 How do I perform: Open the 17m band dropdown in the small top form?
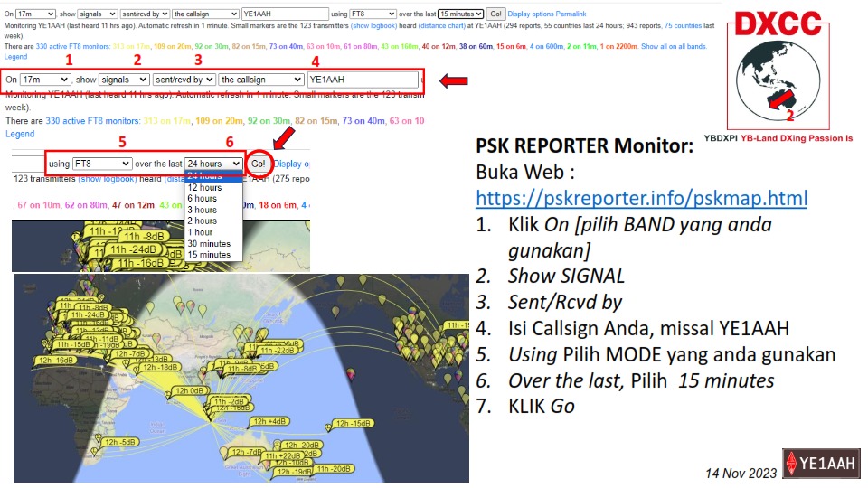pyautogui.click(x=35, y=14)
